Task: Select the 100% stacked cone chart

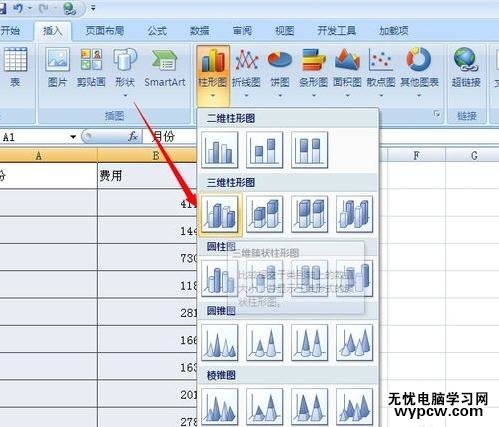Action: click(x=309, y=343)
